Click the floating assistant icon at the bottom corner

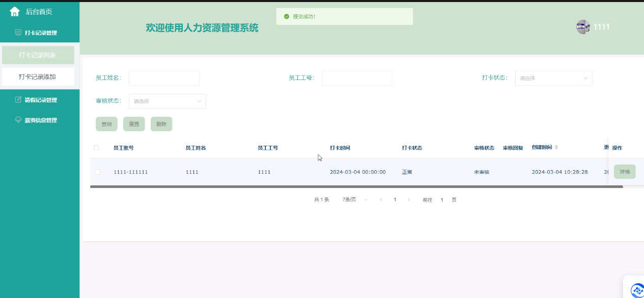[x=637, y=290]
